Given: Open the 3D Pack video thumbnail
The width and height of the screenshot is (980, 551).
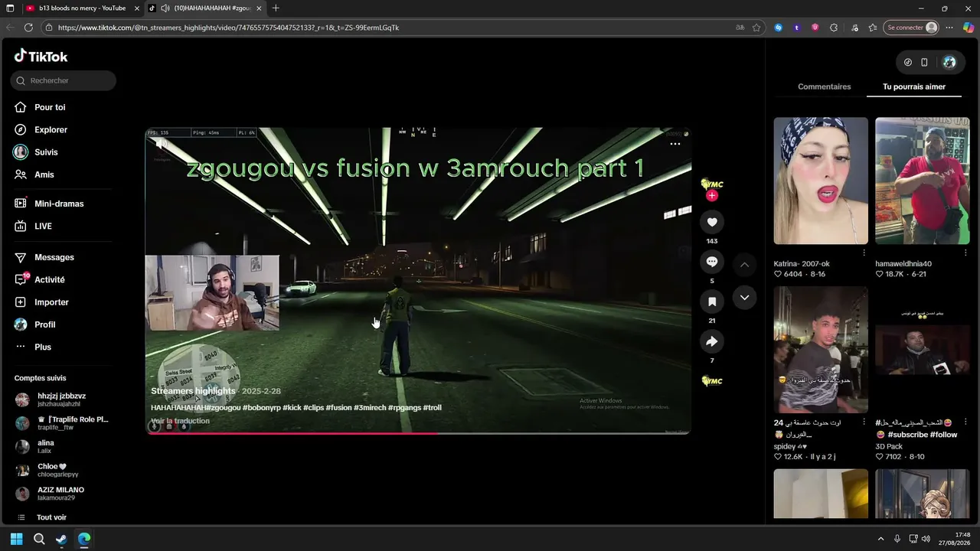Looking at the screenshot, I should point(923,350).
